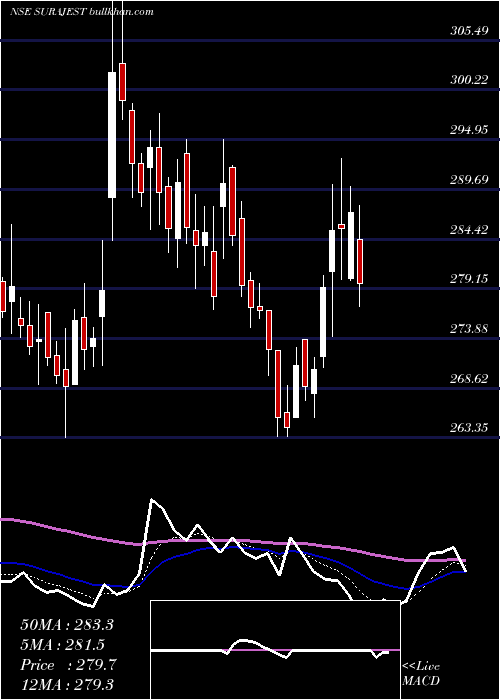Screen dimensions: 500x700
Task: Click the 5MA : 281.5 reading
Action: pos(62,645)
